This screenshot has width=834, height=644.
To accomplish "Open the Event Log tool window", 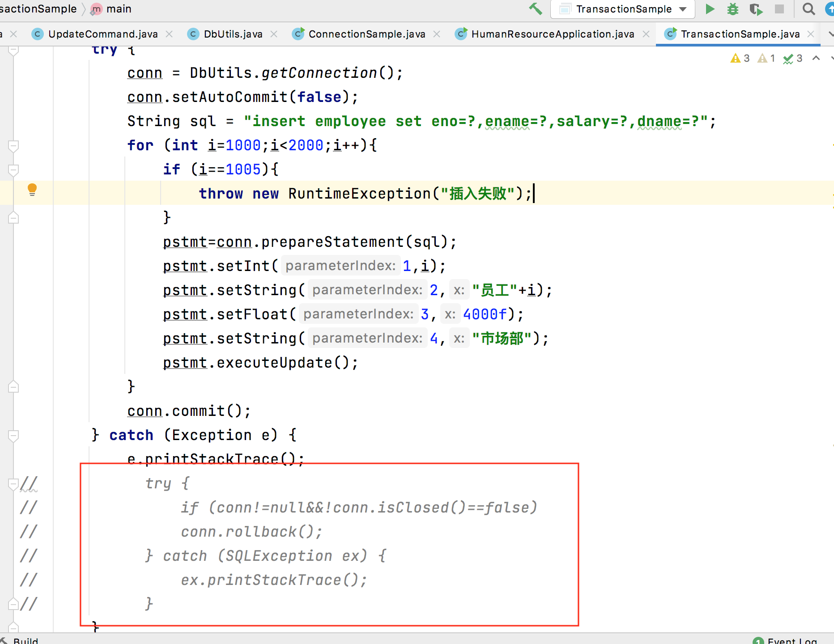I will pyautogui.click(x=786, y=640).
